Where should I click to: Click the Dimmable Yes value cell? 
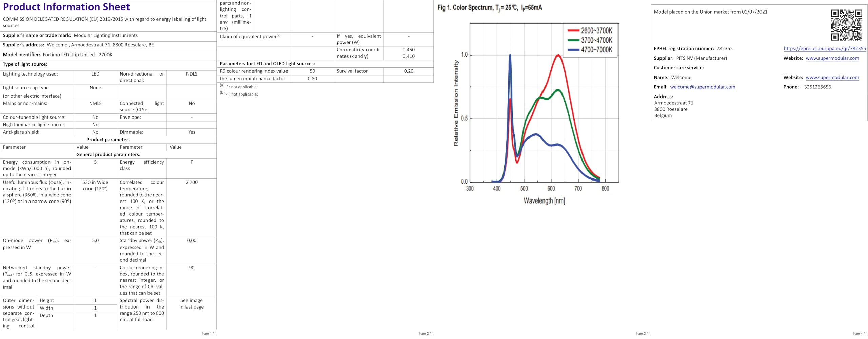click(192, 132)
